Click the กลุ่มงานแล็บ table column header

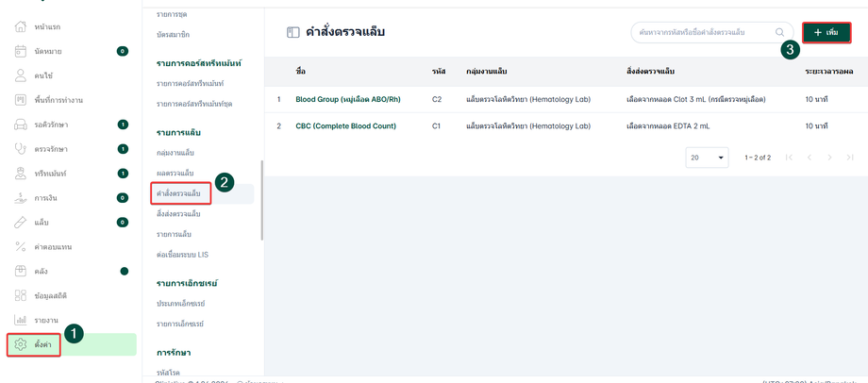487,72
